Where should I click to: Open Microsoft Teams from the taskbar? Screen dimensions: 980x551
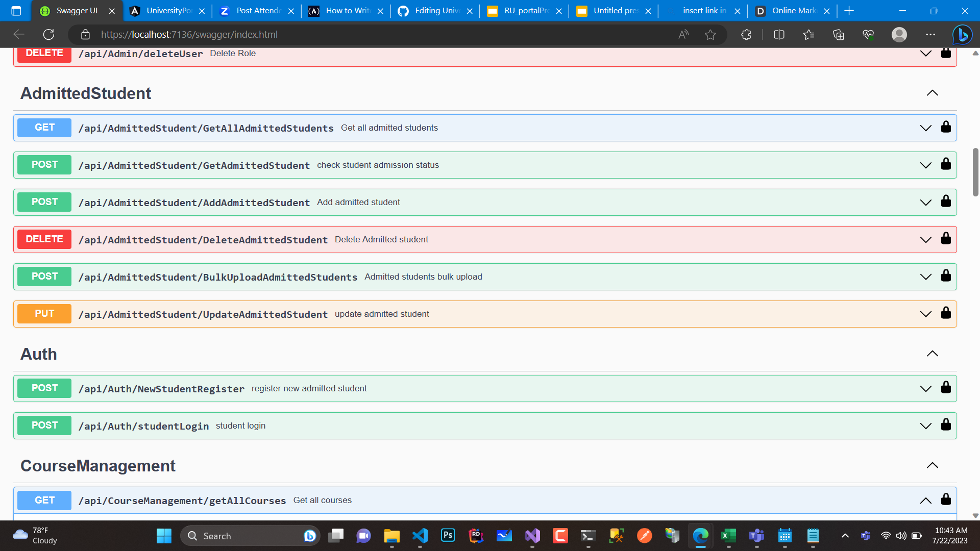click(x=756, y=536)
